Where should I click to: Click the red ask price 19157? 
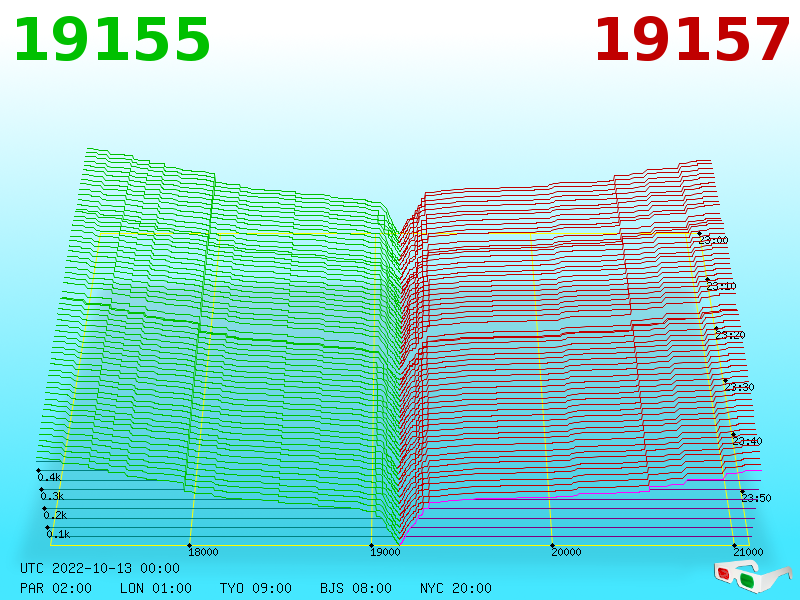692,40
